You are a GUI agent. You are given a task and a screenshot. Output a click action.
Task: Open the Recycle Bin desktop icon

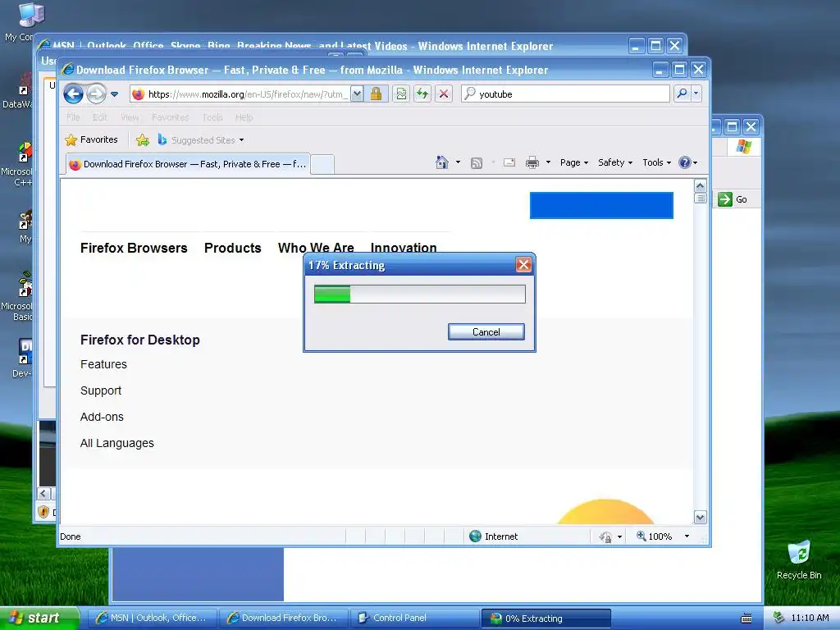click(799, 559)
